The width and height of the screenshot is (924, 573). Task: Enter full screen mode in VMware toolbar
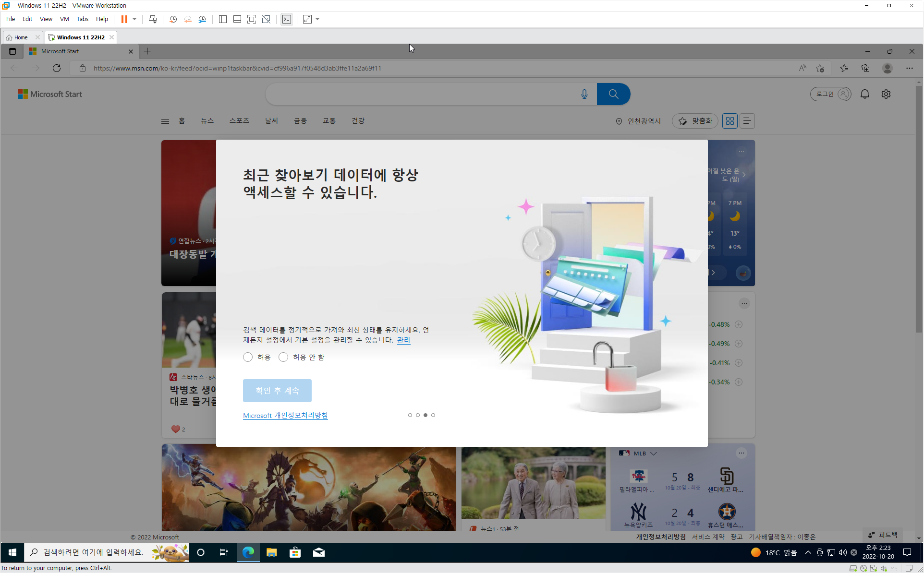251,19
